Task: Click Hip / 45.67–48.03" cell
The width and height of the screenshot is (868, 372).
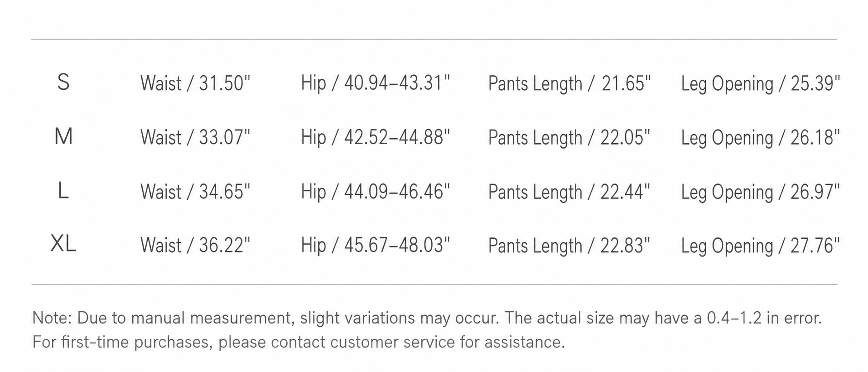Action: click(x=376, y=245)
